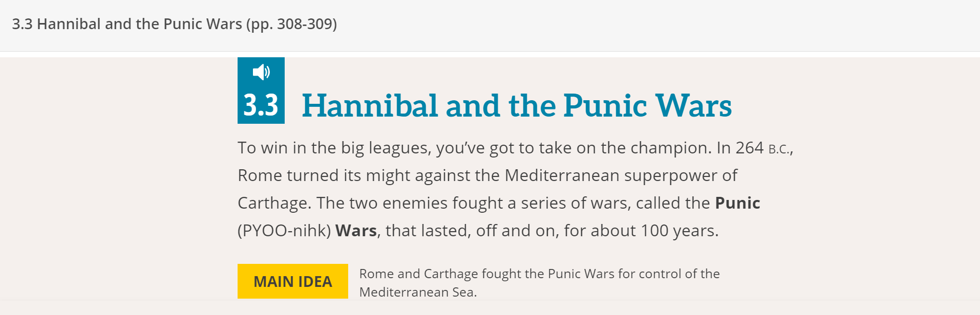The image size is (980, 315).
Task: Click the word champion in the first line
Action: 671,148
